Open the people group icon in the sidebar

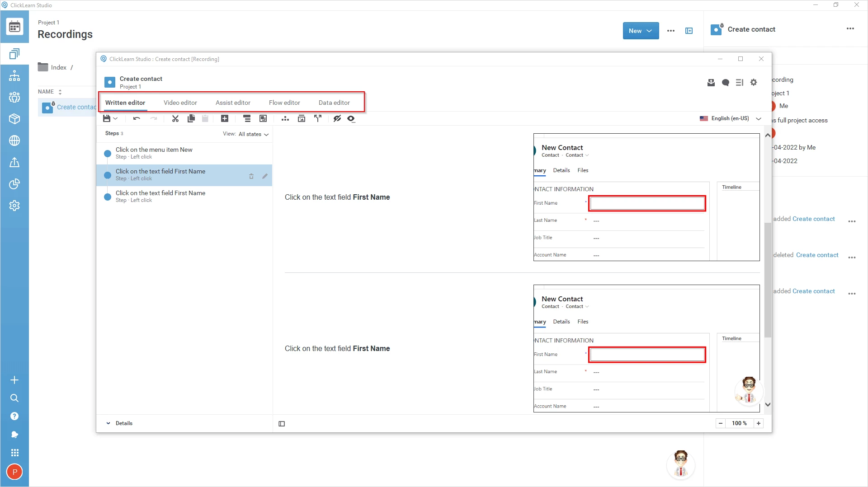pos(14,97)
